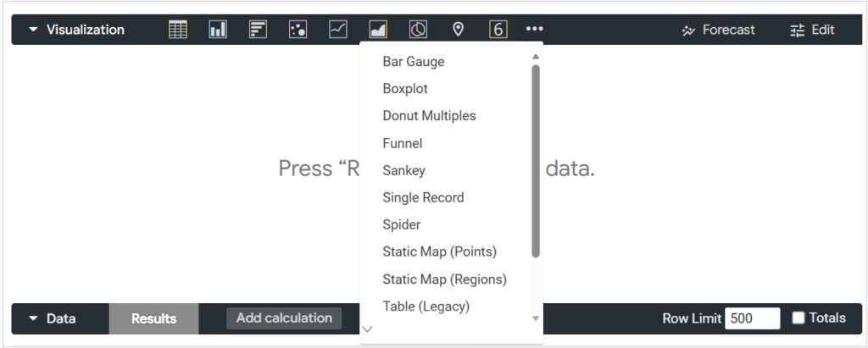Click the Row Limit input field
Viewport: 868px width, 348px height.
(x=751, y=318)
